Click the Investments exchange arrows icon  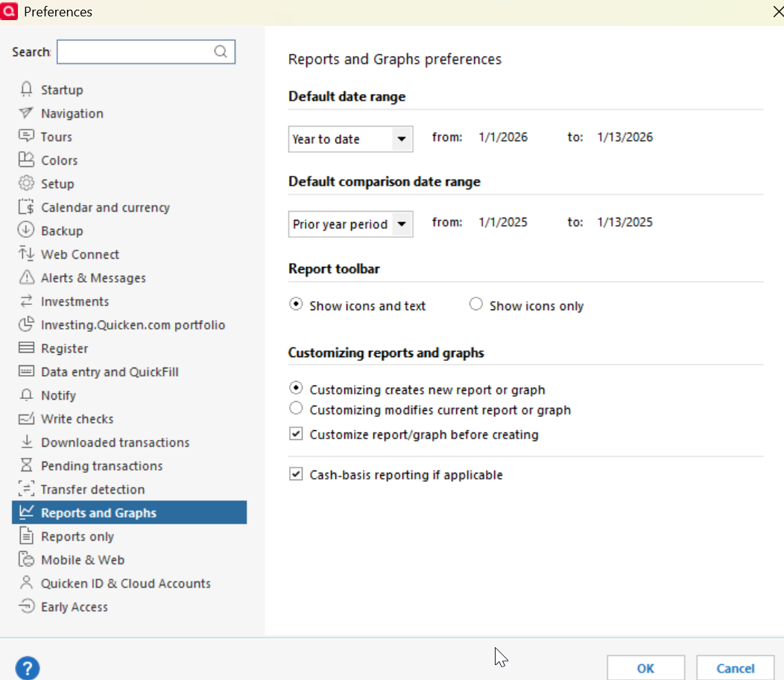point(27,300)
